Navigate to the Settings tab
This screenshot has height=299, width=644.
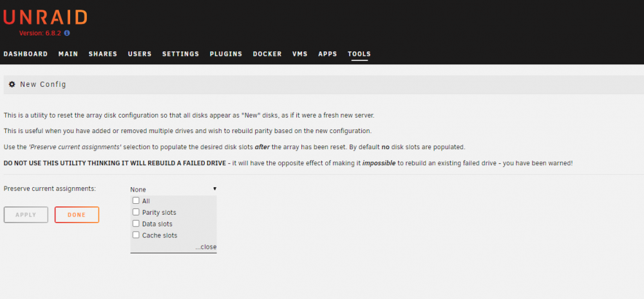181,54
